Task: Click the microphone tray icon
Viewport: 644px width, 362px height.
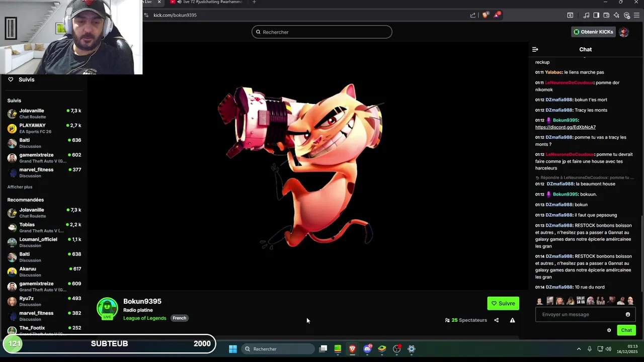Action: [590, 349]
